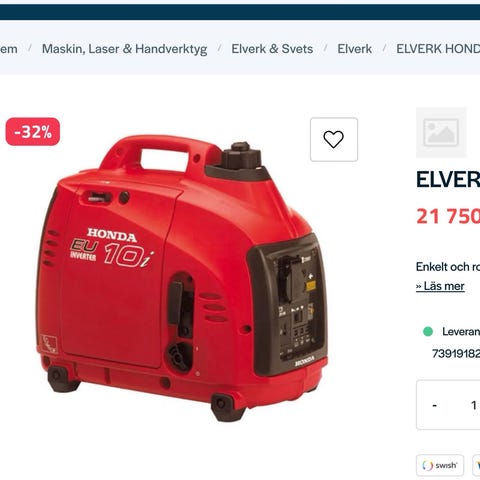Click the green delivery status dot
Screen dimensions: 480x480
click(x=428, y=331)
